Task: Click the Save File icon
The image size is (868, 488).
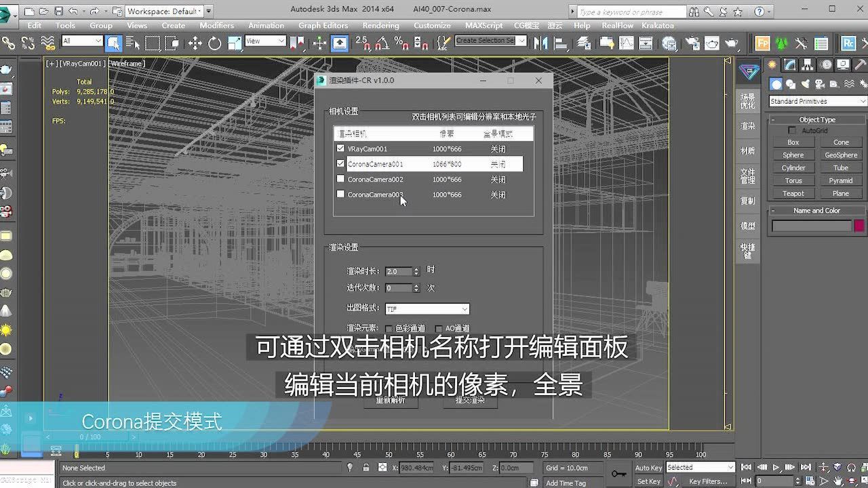Action: pos(58,11)
